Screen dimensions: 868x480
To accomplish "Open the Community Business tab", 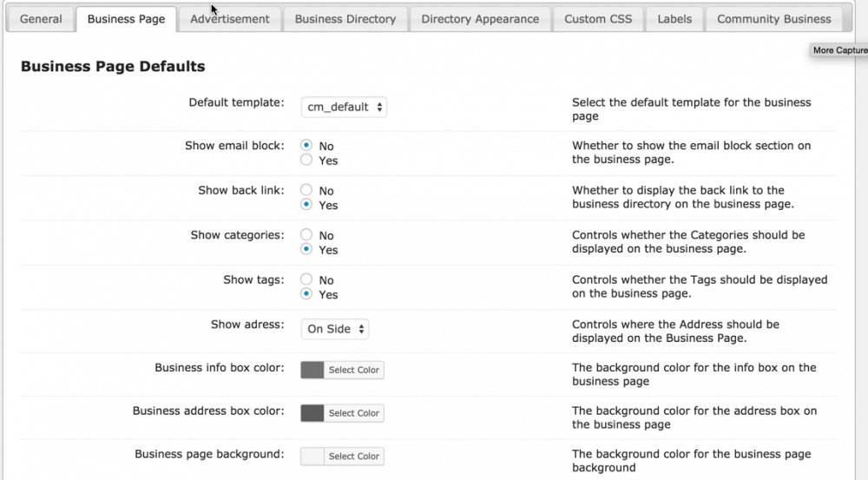I will click(x=773, y=18).
